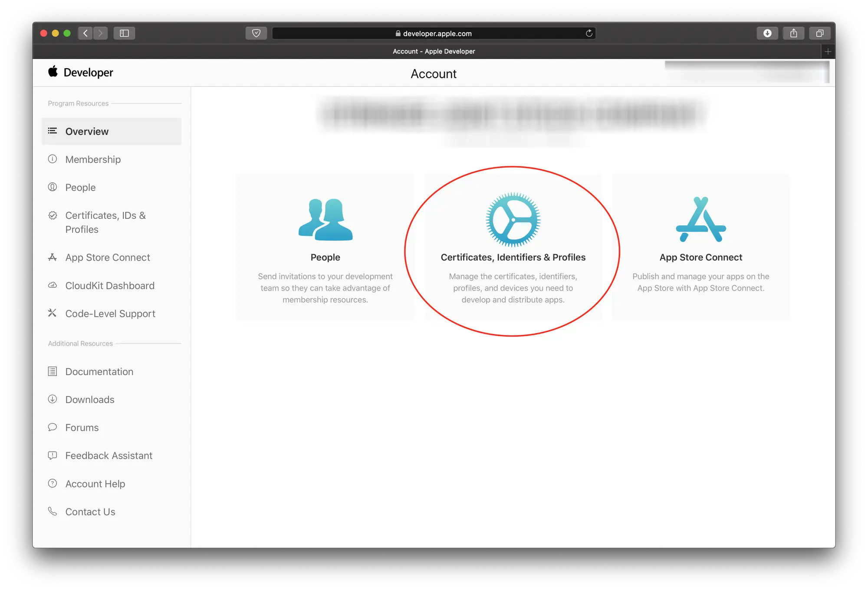
Task: Expand the Additional Resources section
Action: (x=80, y=342)
